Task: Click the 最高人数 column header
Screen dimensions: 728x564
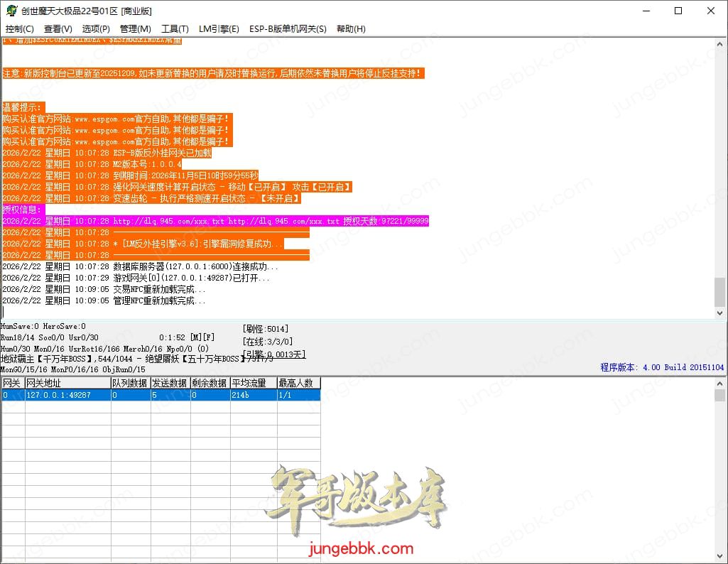Action: pos(298,384)
